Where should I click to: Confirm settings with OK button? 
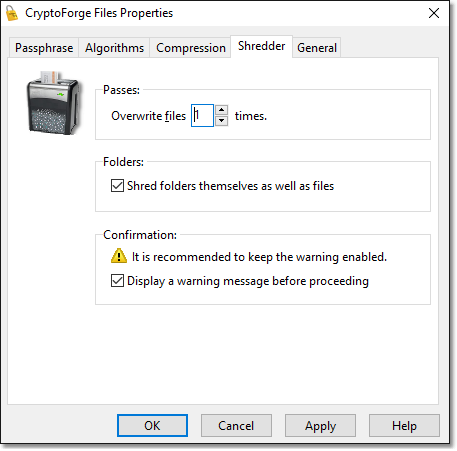click(152, 426)
